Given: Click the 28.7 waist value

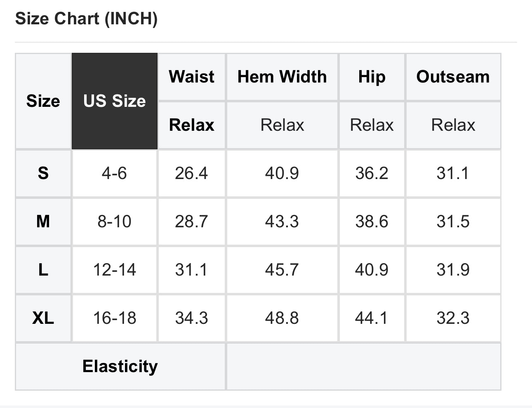Looking at the screenshot, I should click(x=191, y=222).
